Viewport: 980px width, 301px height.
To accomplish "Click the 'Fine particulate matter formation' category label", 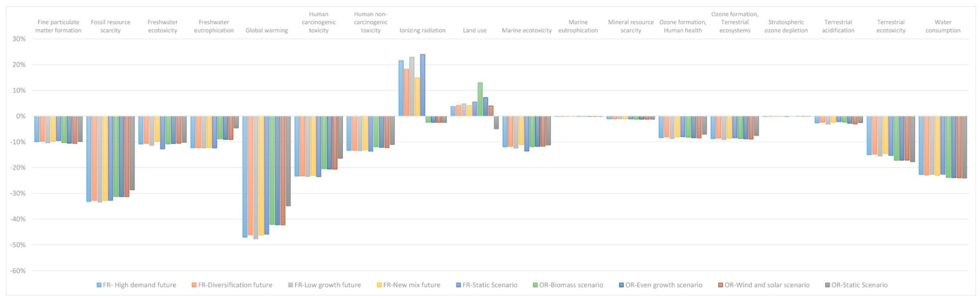I will coord(58,26).
